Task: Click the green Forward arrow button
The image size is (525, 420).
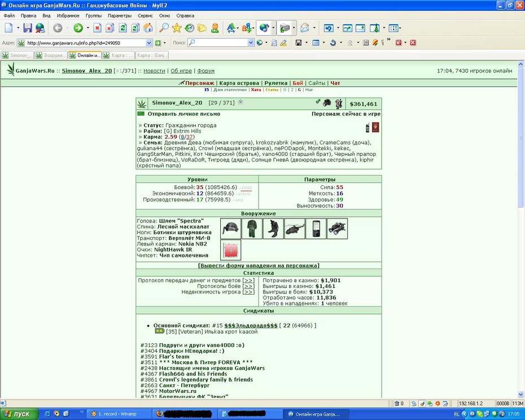Action: click(78, 28)
